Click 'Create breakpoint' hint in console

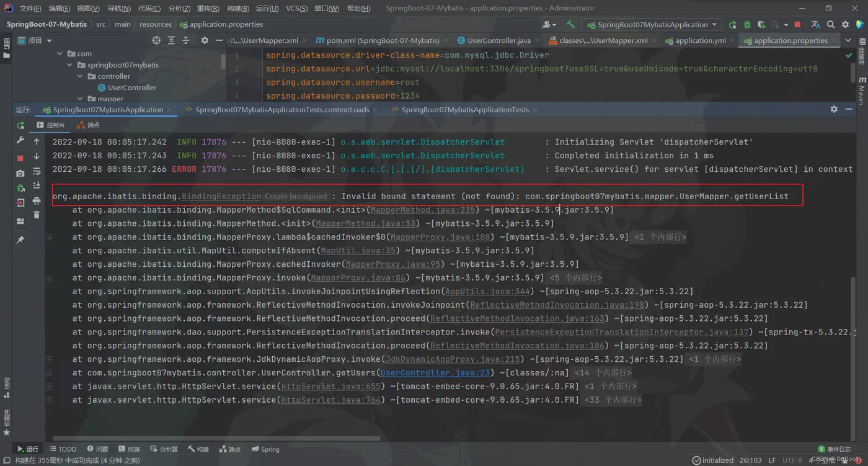coord(296,196)
